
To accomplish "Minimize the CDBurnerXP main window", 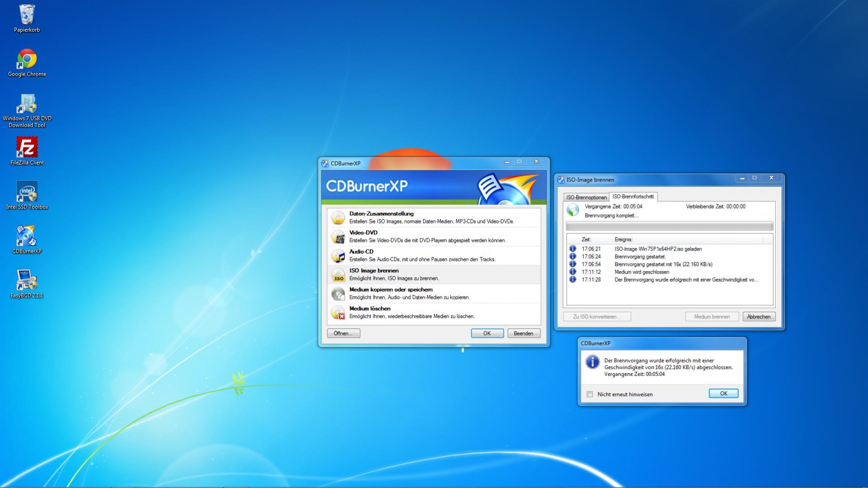I will [x=507, y=162].
